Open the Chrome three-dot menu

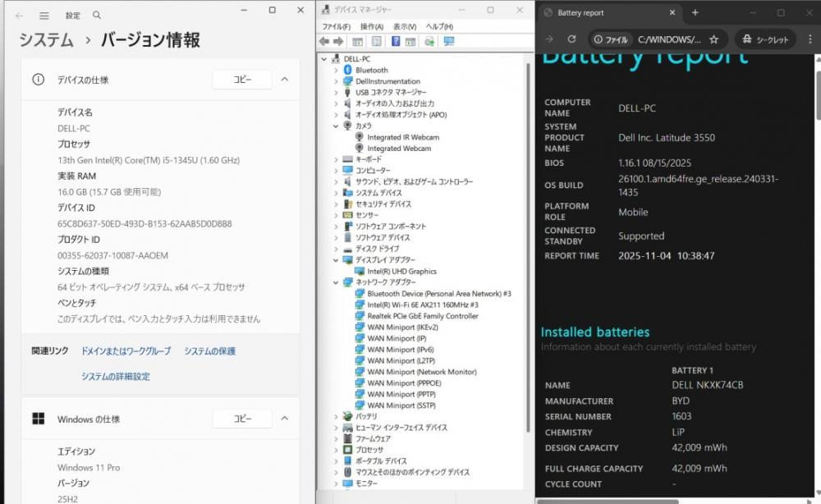coord(810,39)
